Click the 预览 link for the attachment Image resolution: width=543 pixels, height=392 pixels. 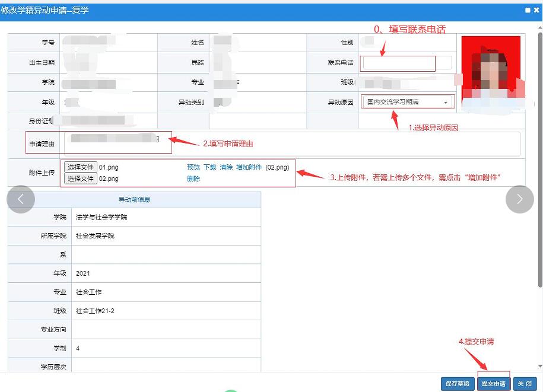[193, 167]
